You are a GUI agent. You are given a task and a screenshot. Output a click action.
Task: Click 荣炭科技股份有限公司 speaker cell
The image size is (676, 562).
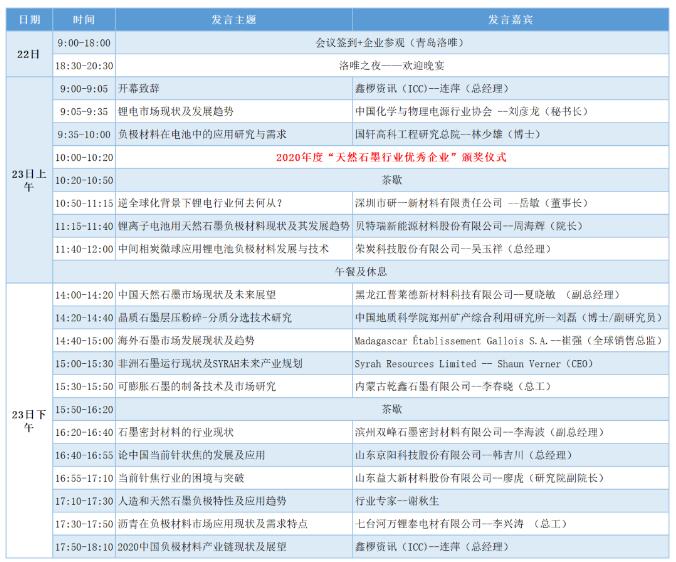point(510,249)
